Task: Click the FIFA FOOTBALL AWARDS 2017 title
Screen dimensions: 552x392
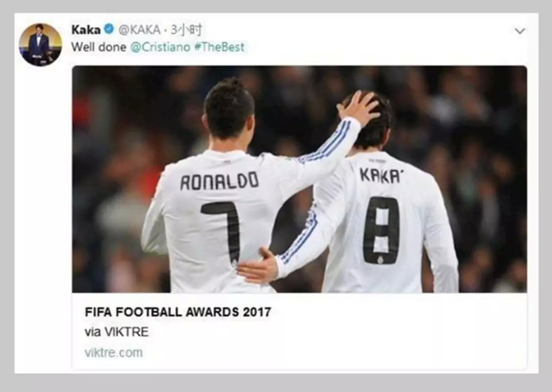Action: [178, 312]
